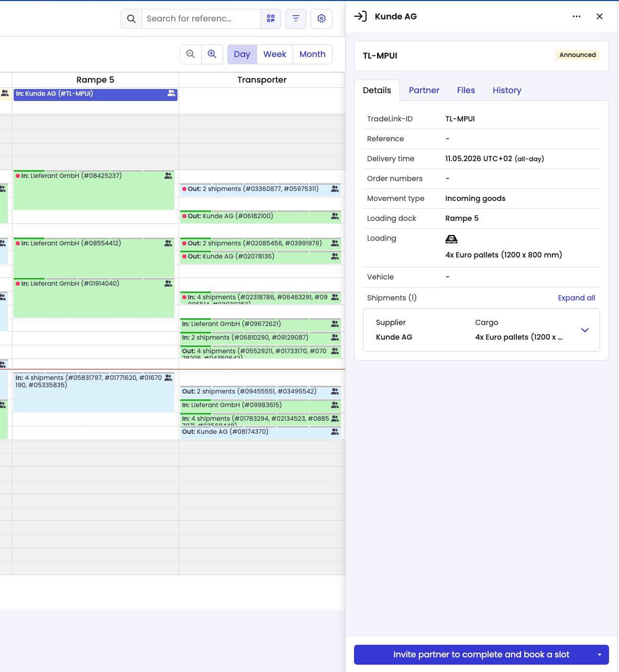The image size is (619, 672).
Task: Click 4x Euro pallets (1200 x 800 mm) text
Action: [504, 255]
